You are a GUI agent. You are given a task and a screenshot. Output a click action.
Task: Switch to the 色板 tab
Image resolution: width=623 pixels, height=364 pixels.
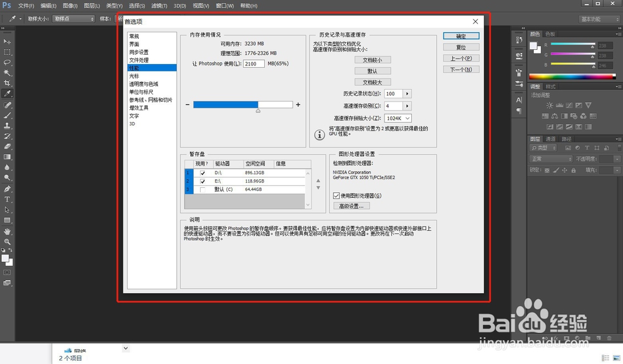pos(550,34)
